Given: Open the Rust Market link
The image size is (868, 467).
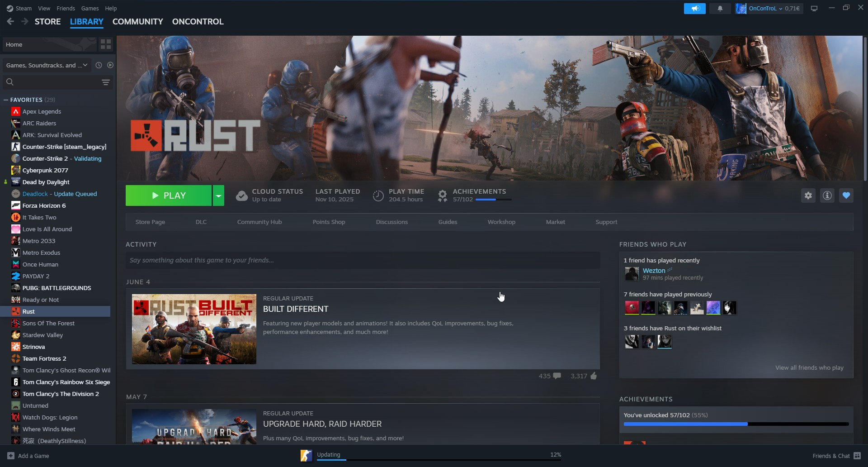Looking at the screenshot, I should [556, 222].
